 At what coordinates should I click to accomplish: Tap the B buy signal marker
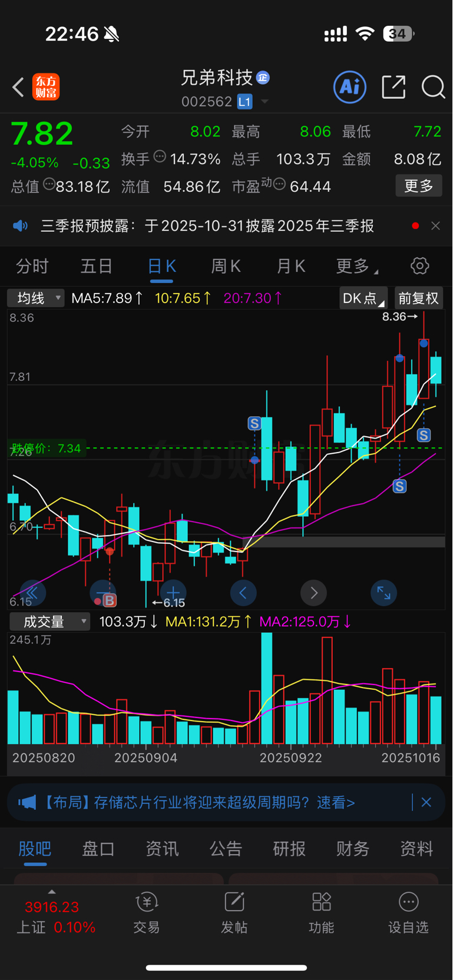tap(110, 600)
